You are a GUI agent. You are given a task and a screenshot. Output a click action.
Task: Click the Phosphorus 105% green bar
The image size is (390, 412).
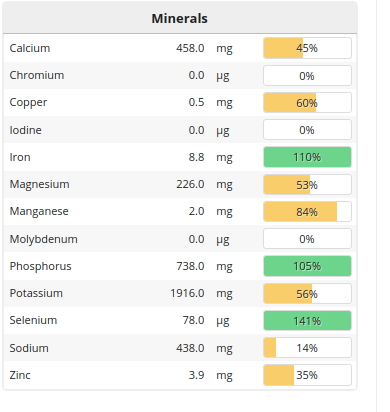pos(307,266)
